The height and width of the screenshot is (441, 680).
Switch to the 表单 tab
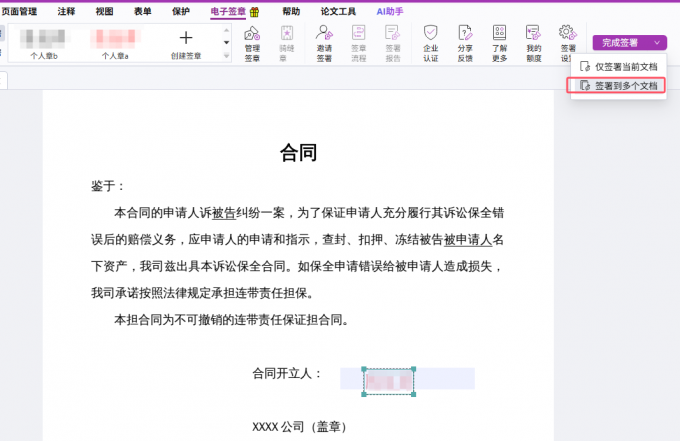point(143,12)
